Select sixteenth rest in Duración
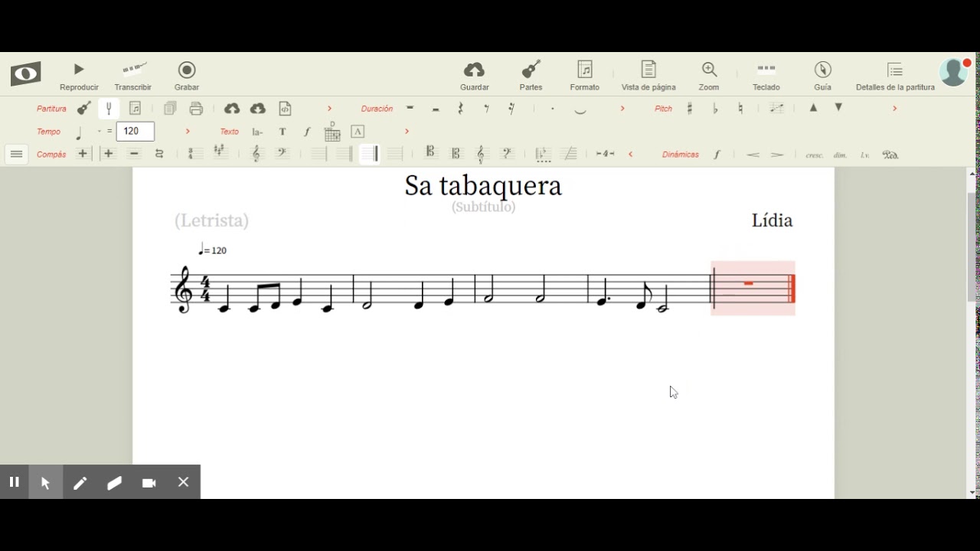 (x=511, y=109)
